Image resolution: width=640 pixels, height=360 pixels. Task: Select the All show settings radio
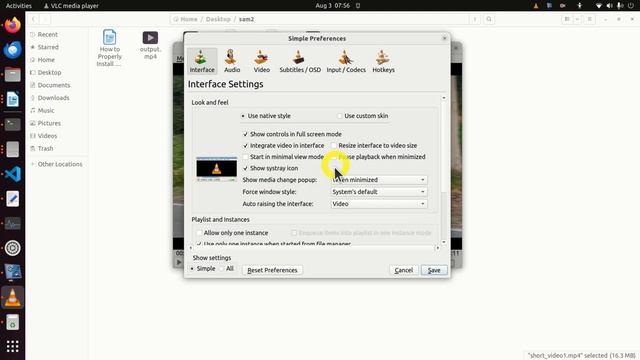(227, 269)
